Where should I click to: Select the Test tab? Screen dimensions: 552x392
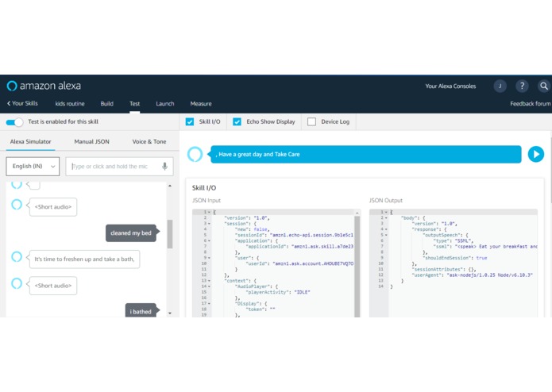coord(134,103)
